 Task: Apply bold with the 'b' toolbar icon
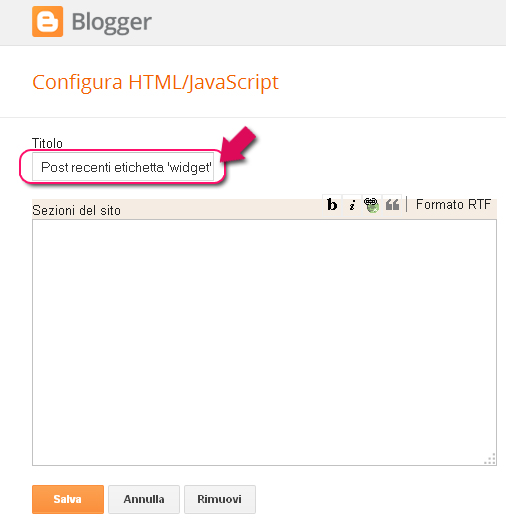coord(332,204)
